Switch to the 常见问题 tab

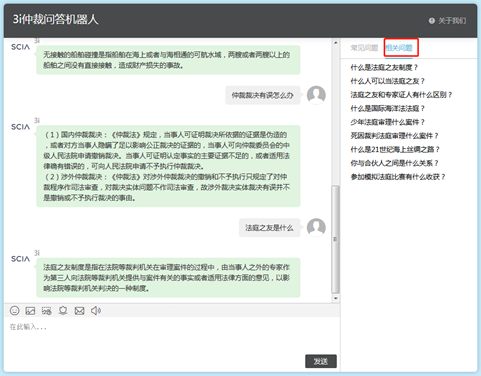click(364, 48)
